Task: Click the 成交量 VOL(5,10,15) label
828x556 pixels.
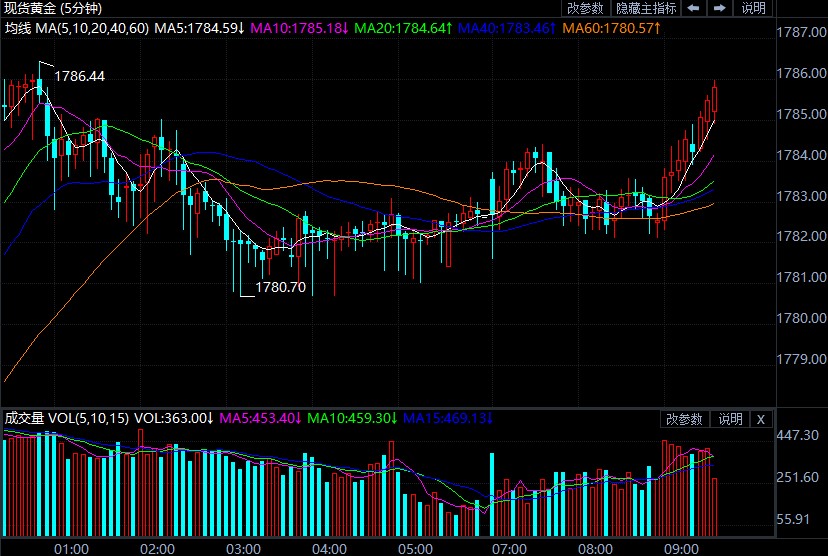Action: (67, 418)
